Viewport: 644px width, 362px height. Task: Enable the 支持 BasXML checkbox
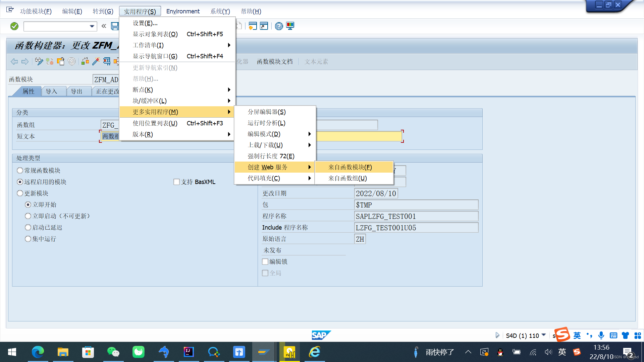(176, 182)
